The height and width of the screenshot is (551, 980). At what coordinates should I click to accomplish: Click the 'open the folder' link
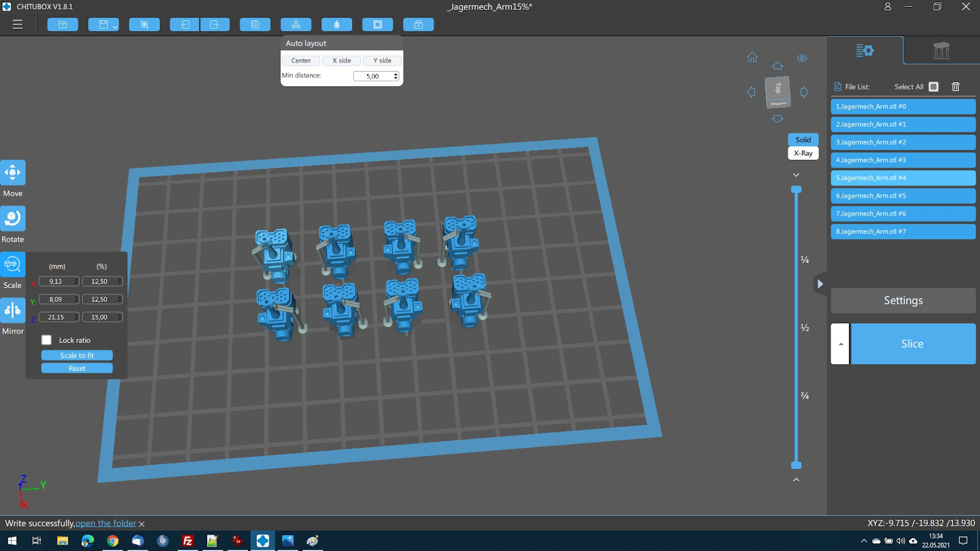click(x=106, y=523)
